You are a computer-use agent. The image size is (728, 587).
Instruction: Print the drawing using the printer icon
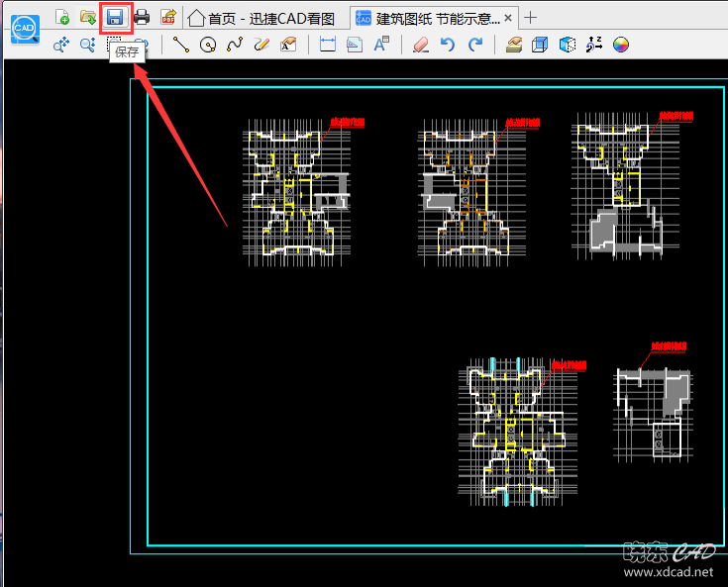point(142,17)
